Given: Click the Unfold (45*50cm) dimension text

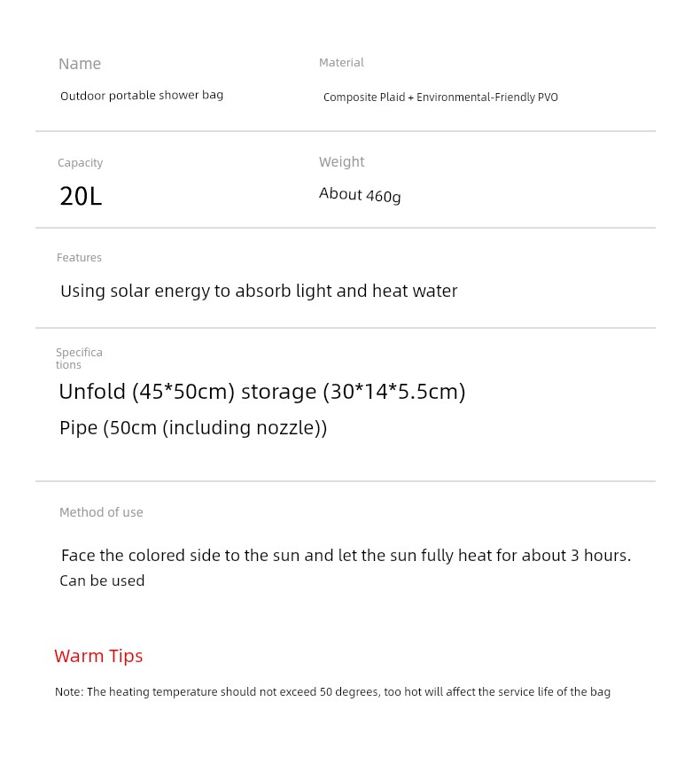Looking at the screenshot, I should 146,392.
